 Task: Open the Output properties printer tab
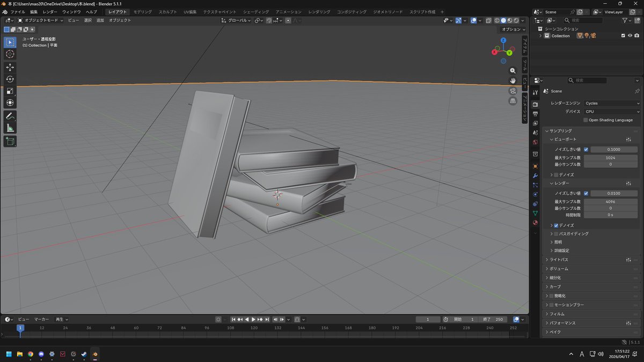(535, 114)
